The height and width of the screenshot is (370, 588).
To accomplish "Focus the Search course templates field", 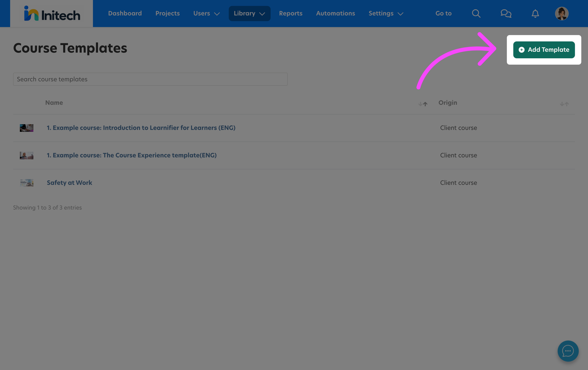I will 150,79.
